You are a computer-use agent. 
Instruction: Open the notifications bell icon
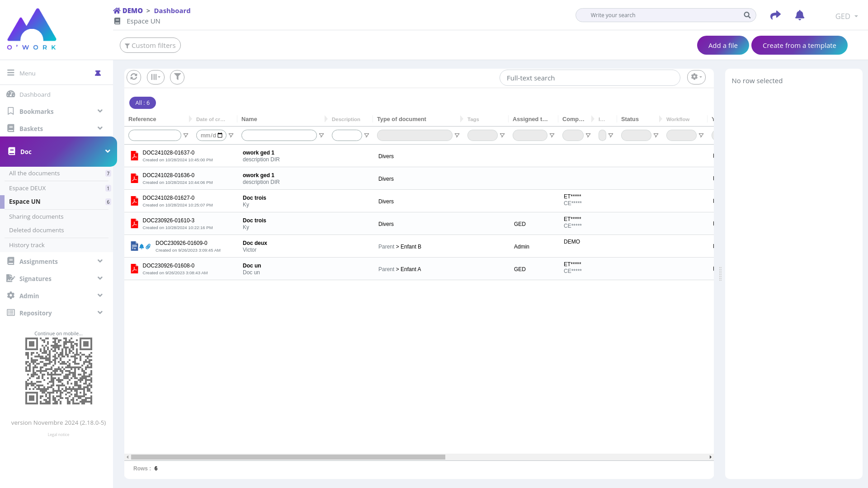pos(799,15)
